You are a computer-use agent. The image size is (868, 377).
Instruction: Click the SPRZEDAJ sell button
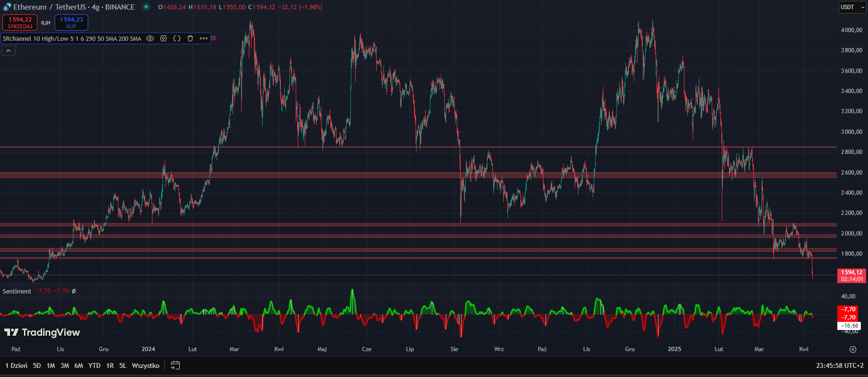tap(20, 23)
